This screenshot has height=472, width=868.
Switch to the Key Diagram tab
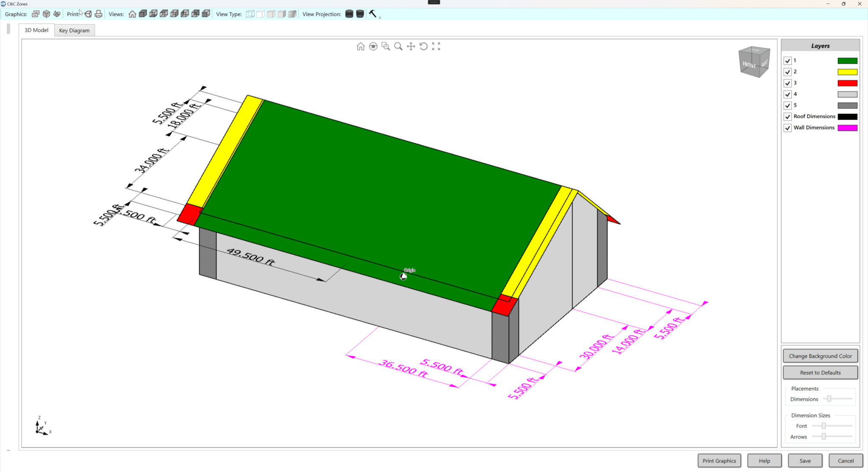point(74,30)
